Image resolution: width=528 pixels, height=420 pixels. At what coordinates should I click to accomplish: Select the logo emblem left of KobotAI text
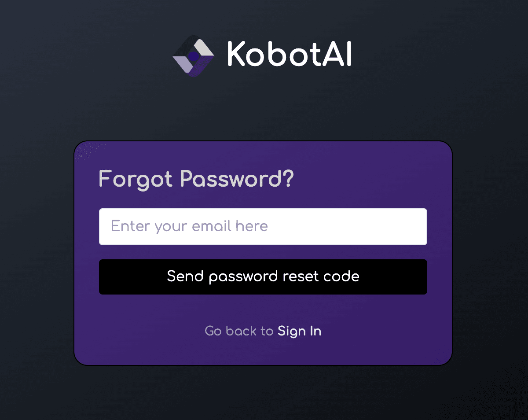(194, 55)
